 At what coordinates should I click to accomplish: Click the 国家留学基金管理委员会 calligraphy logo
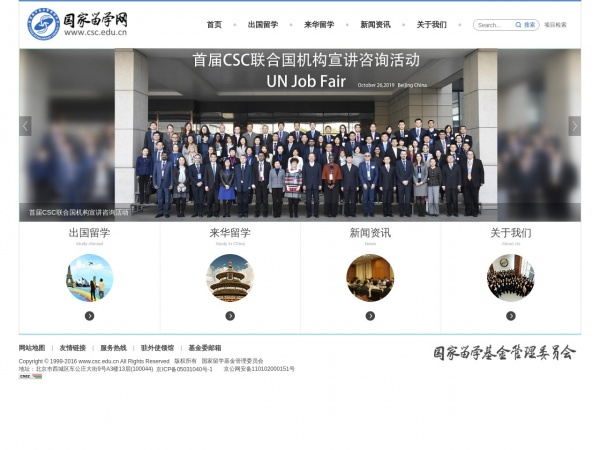pyautogui.click(x=504, y=352)
